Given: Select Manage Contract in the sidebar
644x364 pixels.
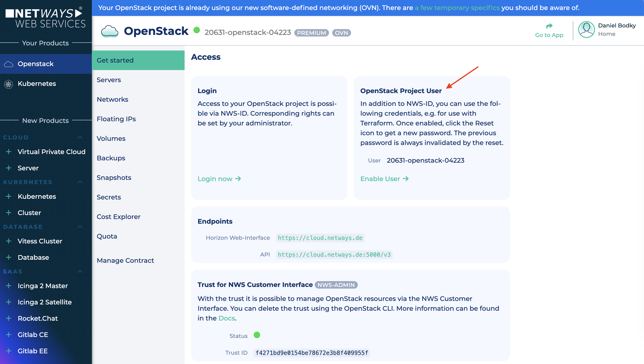Looking at the screenshot, I should pos(125,260).
